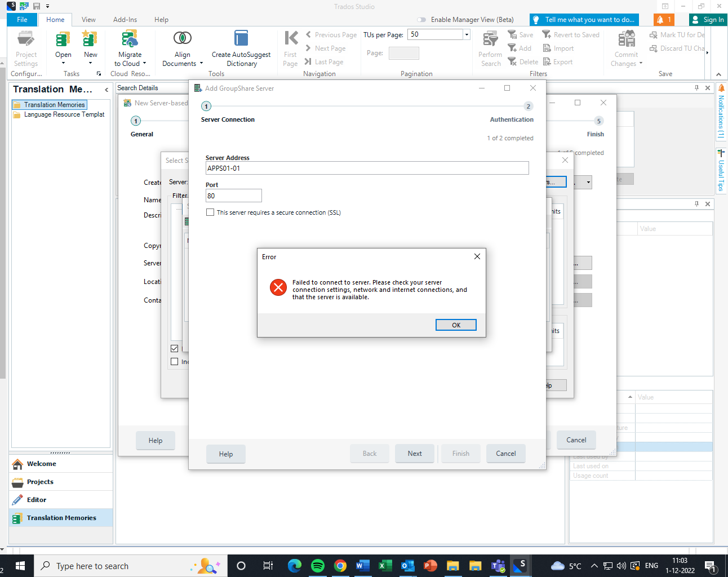
Task: Click Sign In button
Action: click(x=708, y=20)
